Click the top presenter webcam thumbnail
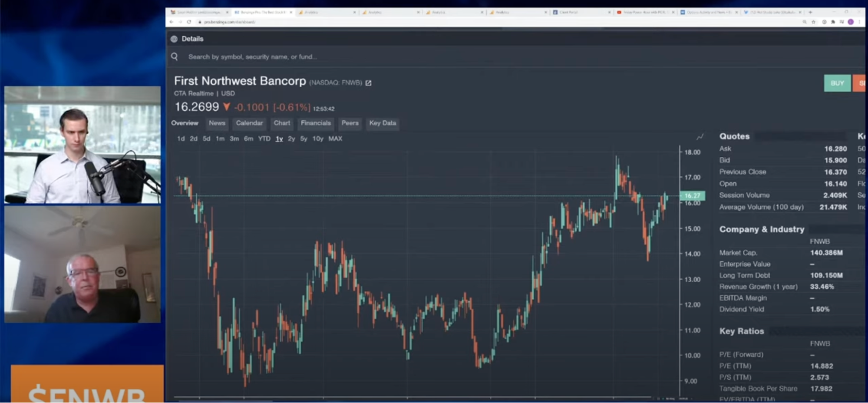This screenshot has width=868, height=403. pos(83,145)
